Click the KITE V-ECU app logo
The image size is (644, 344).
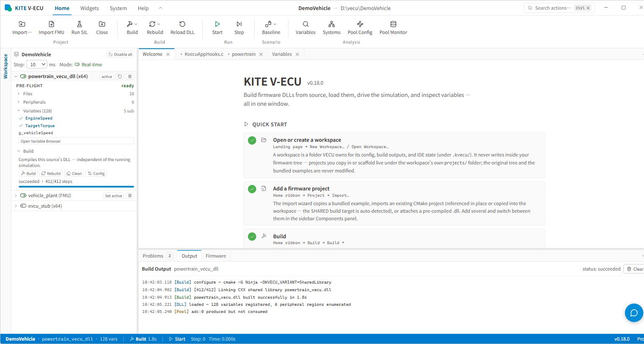click(x=8, y=8)
